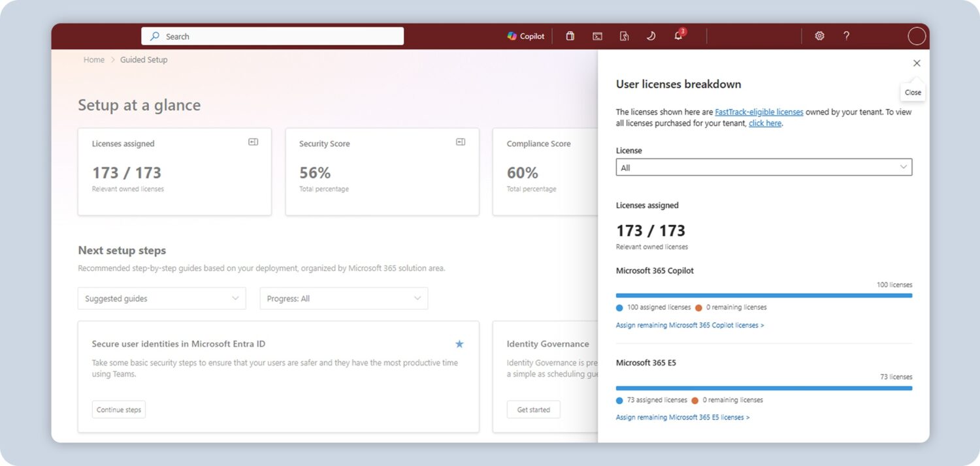This screenshot has height=466, width=980.
Task: Expand the Security Score card details icon
Action: coord(461,142)
